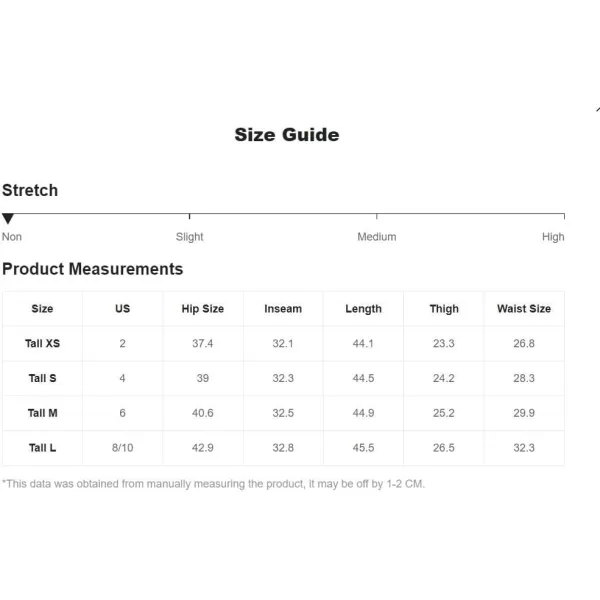Click the "Product Measurements" section title

click(x=93, y=269)
